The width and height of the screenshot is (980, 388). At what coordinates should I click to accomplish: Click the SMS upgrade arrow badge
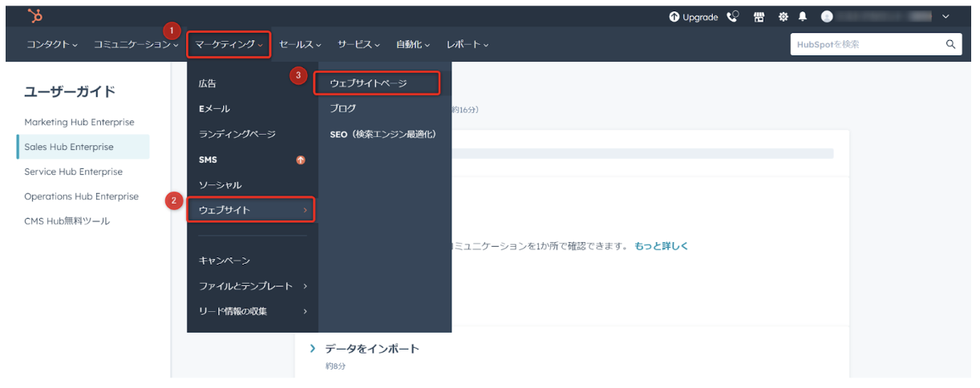click(x=301, y=160)
